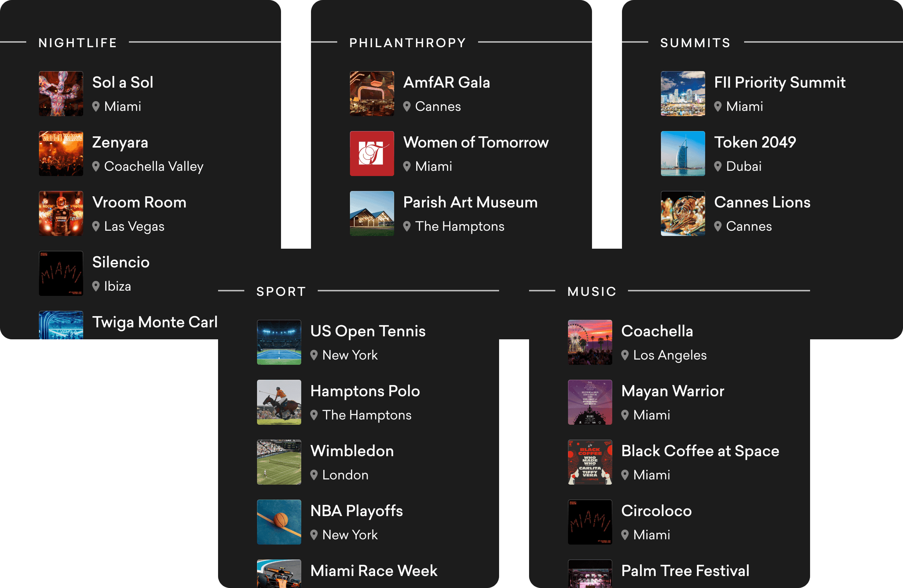Open the Zenyara event title

[x=120, y=143]
